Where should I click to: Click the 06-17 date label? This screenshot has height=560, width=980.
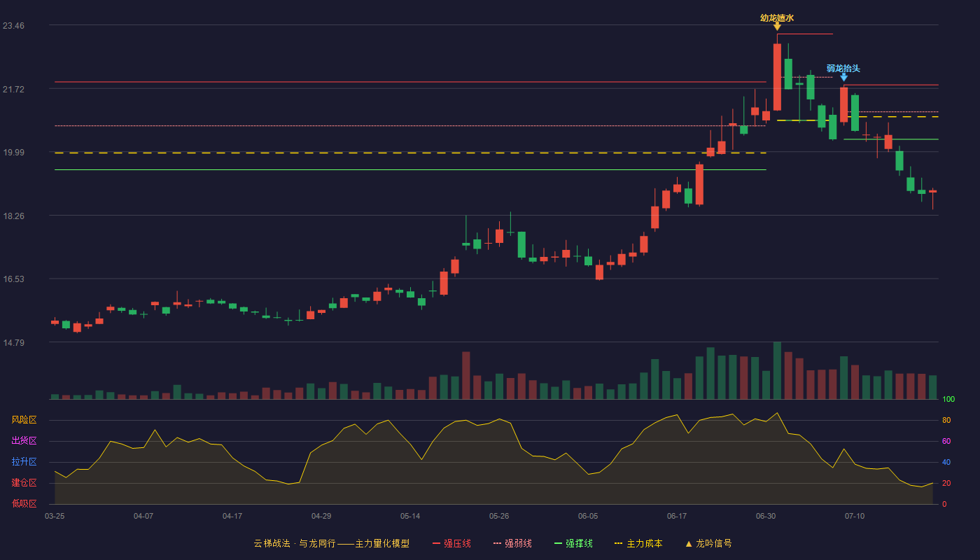pyautogui.click(x=677, y=516)
